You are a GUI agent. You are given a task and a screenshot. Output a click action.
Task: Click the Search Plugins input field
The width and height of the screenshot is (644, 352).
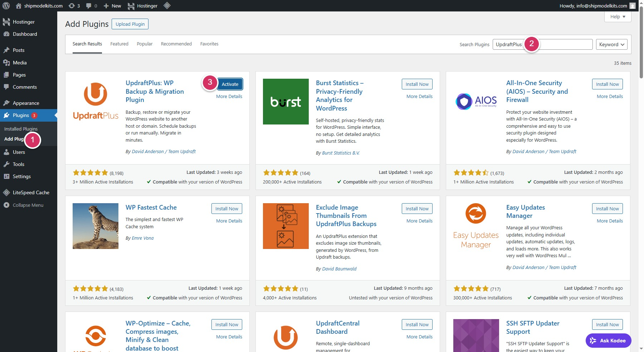point(565,44)
